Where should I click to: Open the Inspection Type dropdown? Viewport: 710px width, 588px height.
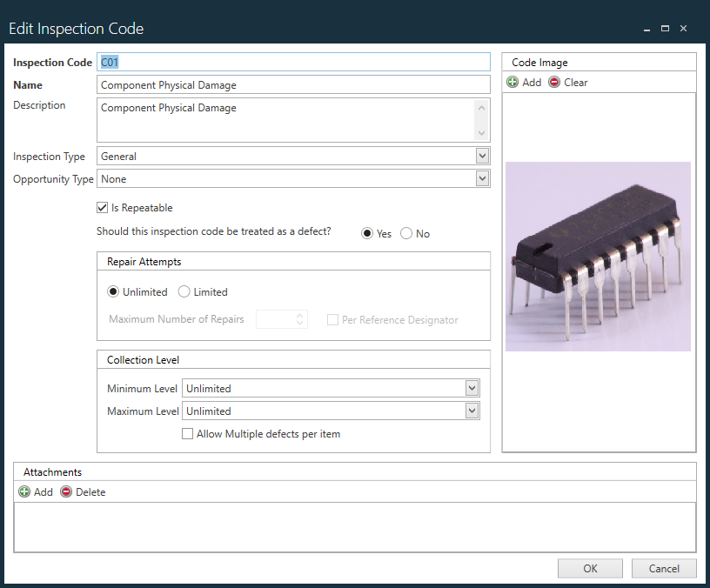tap(480, 156)
